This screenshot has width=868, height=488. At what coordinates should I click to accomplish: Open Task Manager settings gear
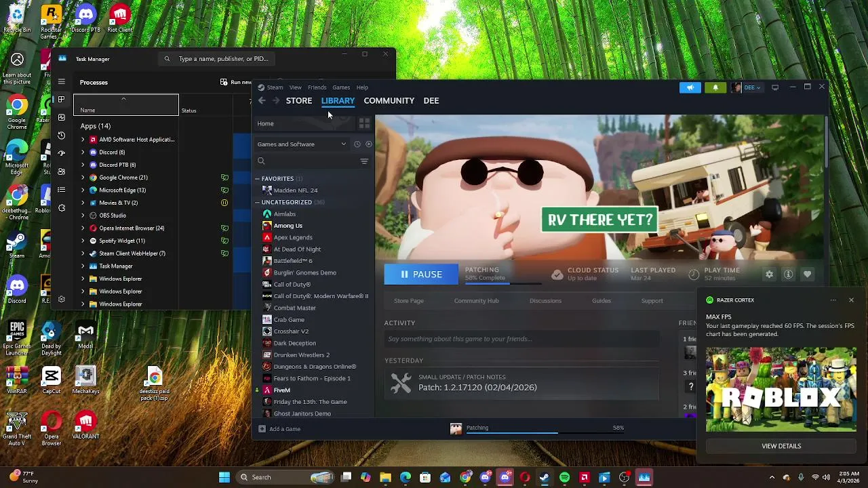(61, 299)
